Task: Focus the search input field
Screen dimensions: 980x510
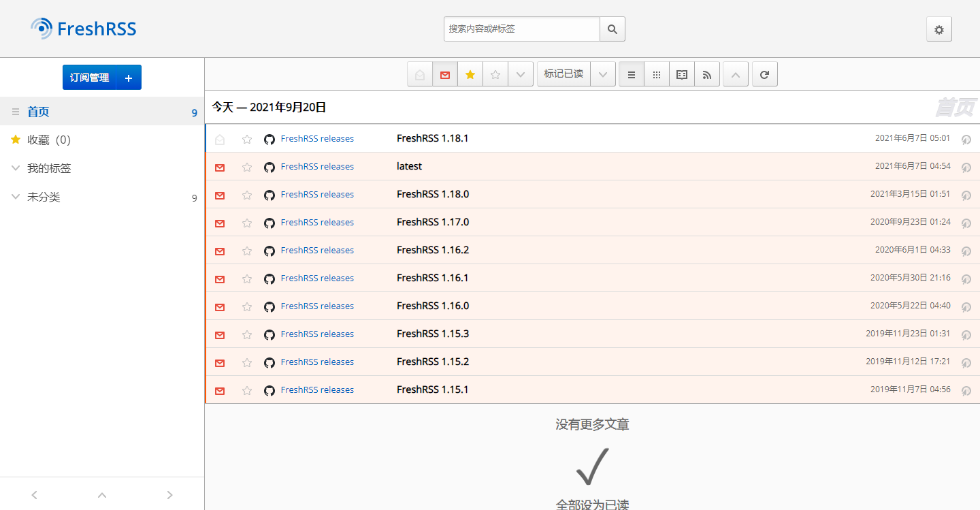Action: pos(522,29)
